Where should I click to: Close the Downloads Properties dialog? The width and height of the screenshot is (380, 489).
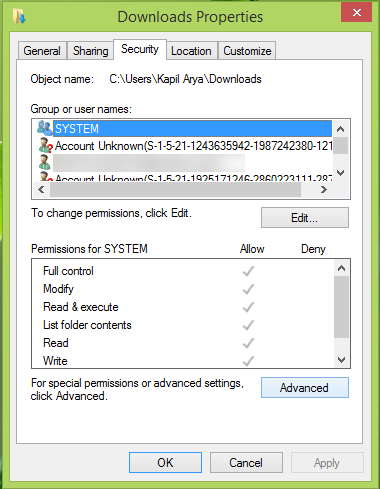[356, 13]
